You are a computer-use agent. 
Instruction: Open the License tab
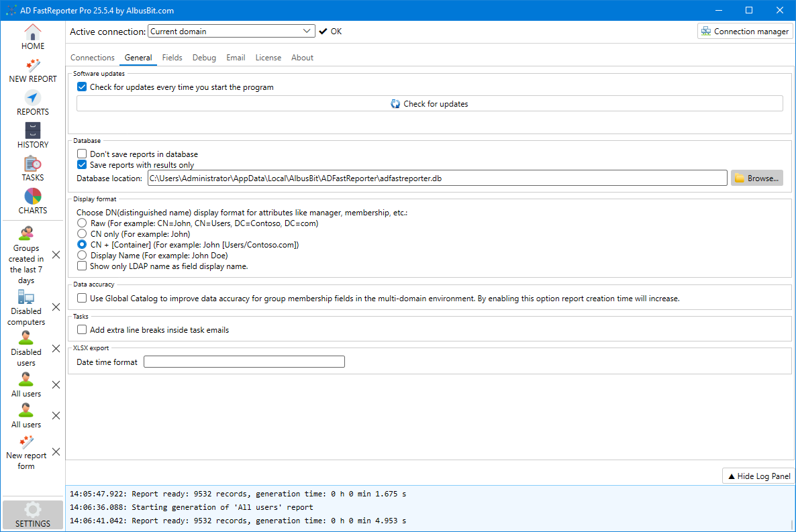click(x=268, y=58)
